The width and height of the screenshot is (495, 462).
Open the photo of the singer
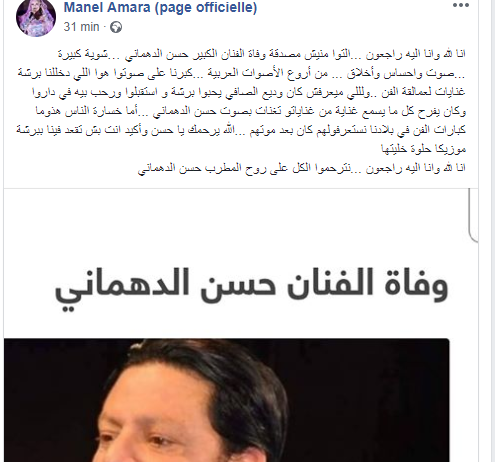(x=227, y=400)
